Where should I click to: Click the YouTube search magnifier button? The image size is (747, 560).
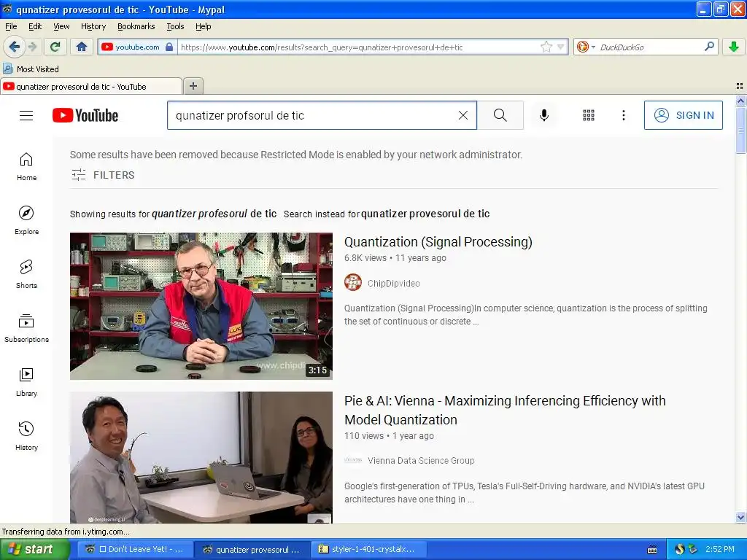tap(500, 115)
